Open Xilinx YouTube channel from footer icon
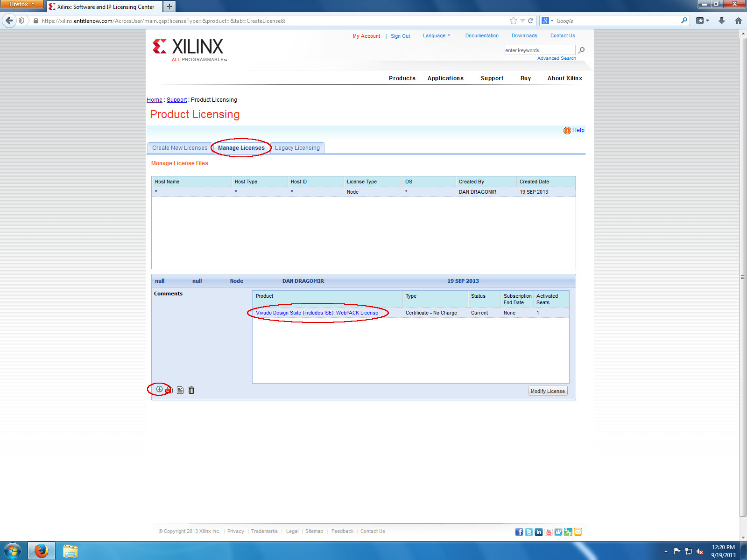747x560 pixels. [549, 532]
